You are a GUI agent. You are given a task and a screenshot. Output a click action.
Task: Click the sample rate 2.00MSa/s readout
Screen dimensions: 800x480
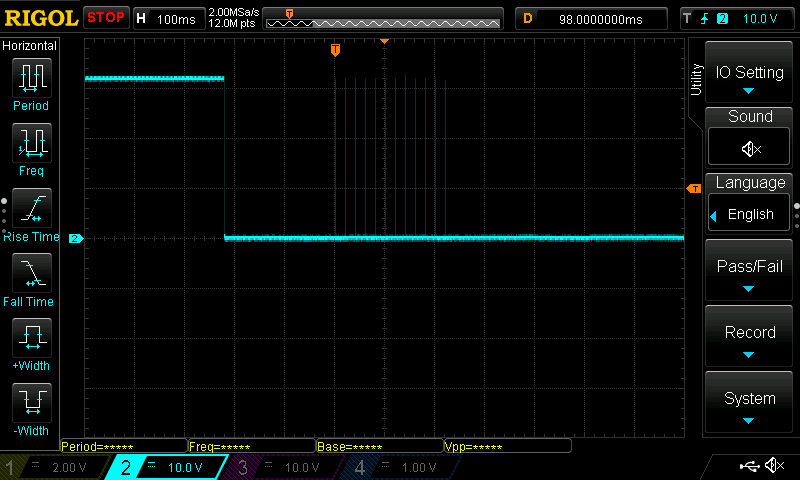tap(233, 12)
